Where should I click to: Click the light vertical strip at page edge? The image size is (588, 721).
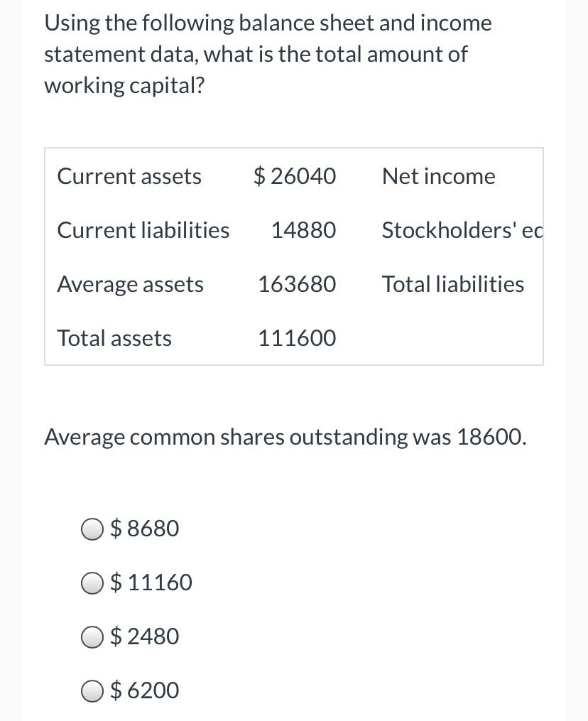click(577, 361)
